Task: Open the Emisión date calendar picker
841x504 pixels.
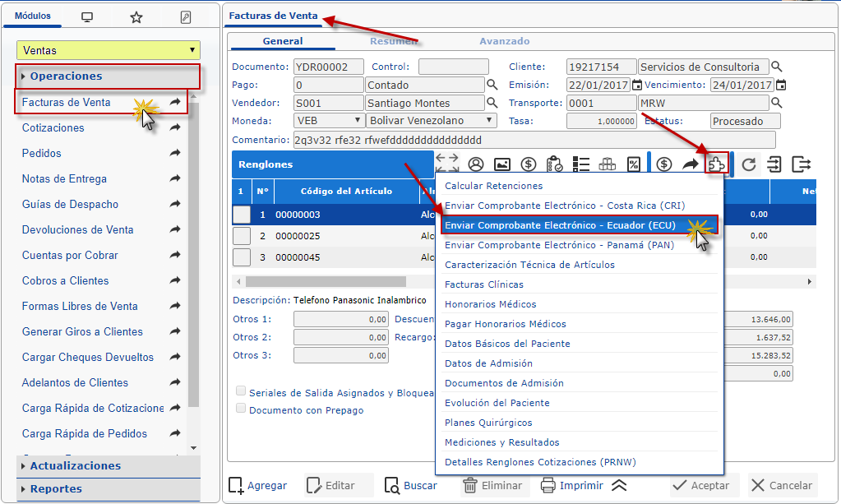Action: pos(637,85)
